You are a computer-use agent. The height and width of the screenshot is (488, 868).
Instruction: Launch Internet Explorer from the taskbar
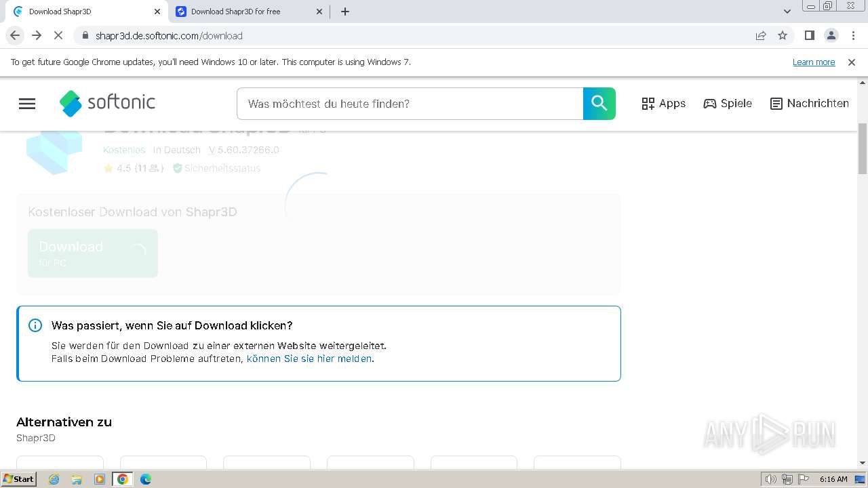54,479
